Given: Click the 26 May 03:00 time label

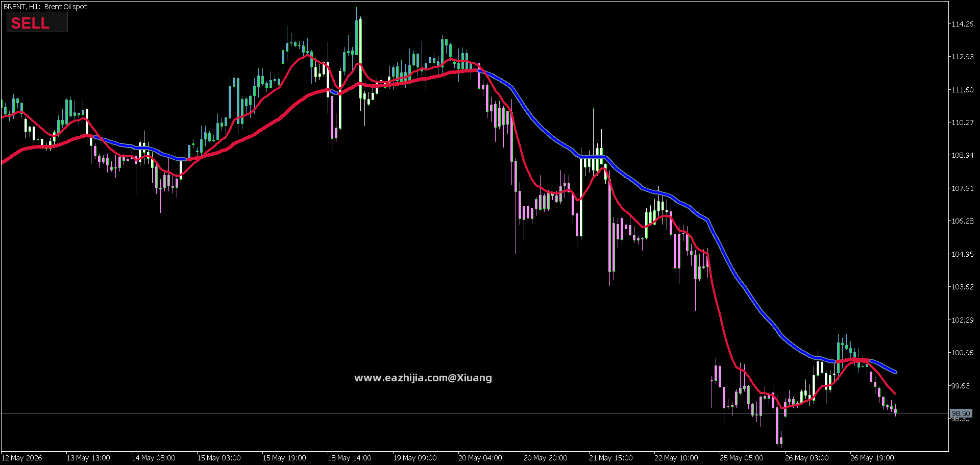Looking at the screenshot, I should (807, 458).
